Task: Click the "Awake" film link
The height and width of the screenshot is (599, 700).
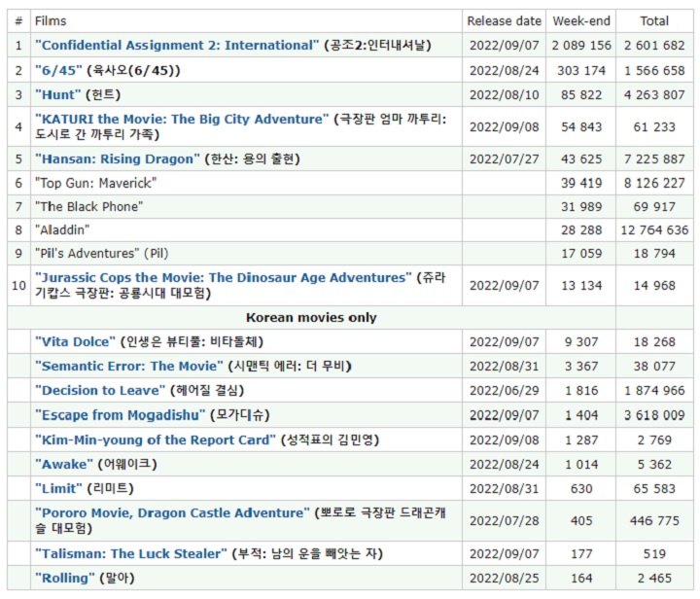Action: (x=64, y=464)
